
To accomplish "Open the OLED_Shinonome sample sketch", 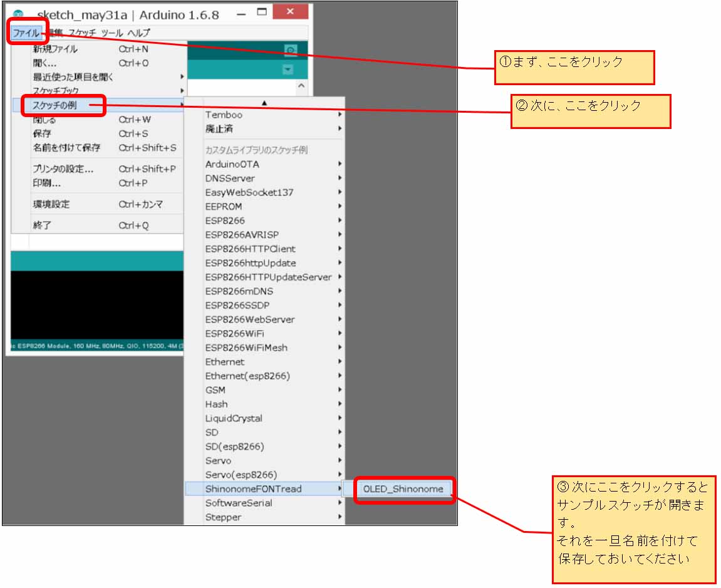I will 403,489.
